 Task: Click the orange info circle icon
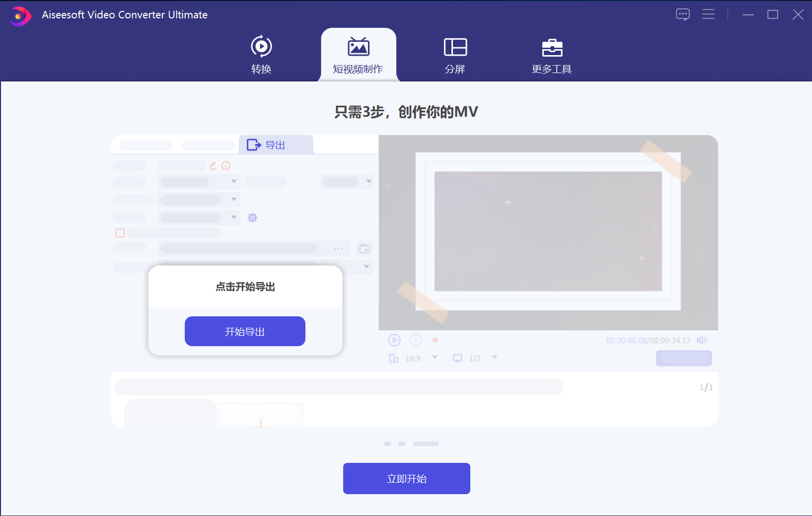click(226, 165)
